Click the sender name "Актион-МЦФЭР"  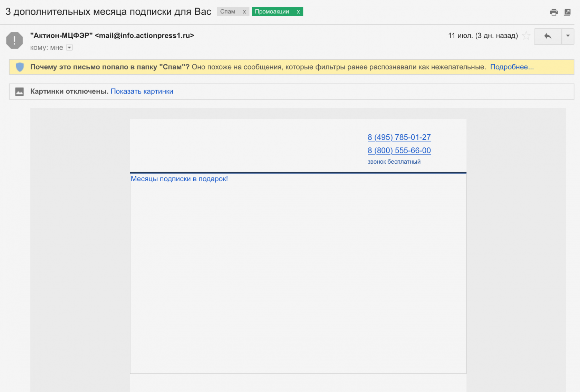(x=61, y=36)
